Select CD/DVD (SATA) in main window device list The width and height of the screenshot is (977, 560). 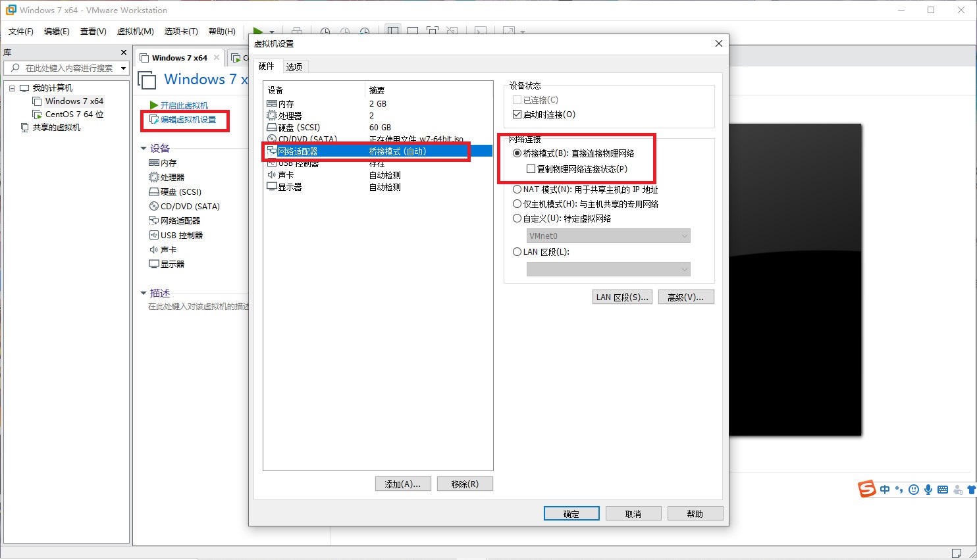pos(184,206)
